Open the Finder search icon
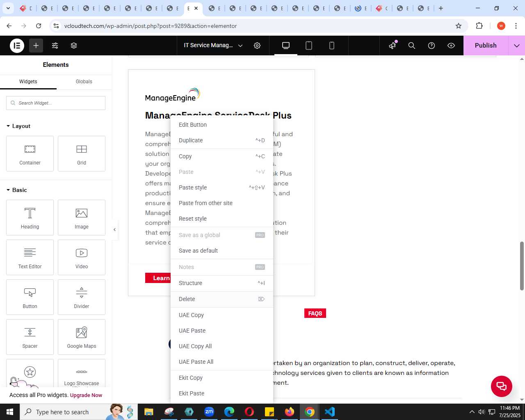525x420 pixels. [412, 46]
